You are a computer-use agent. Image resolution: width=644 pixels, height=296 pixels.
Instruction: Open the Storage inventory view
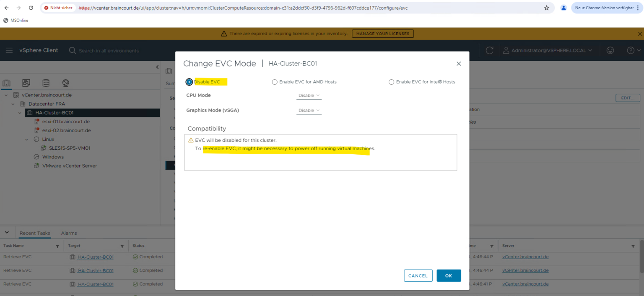click(x=46, y=83)
